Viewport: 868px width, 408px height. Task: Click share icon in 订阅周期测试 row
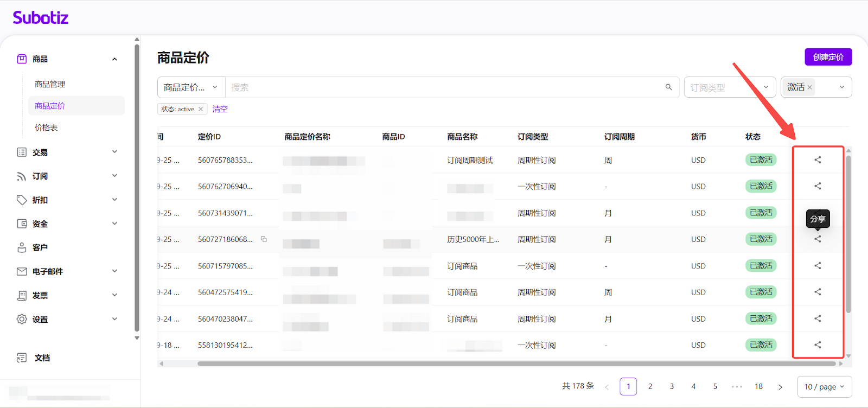[x=818, y=160]
